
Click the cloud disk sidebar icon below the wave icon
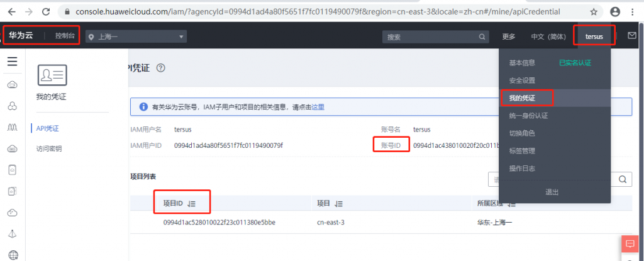[x=13, y=149]
